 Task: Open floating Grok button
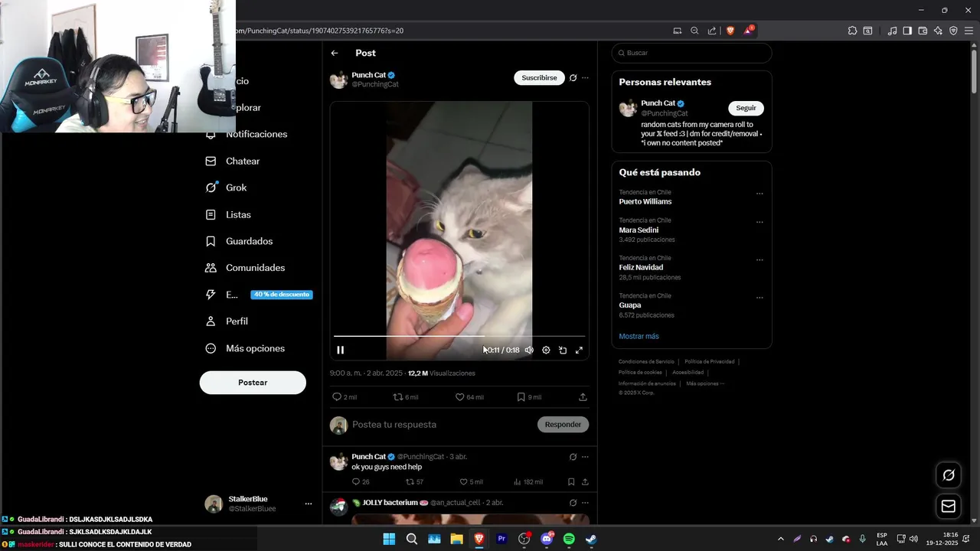(949, 475)
